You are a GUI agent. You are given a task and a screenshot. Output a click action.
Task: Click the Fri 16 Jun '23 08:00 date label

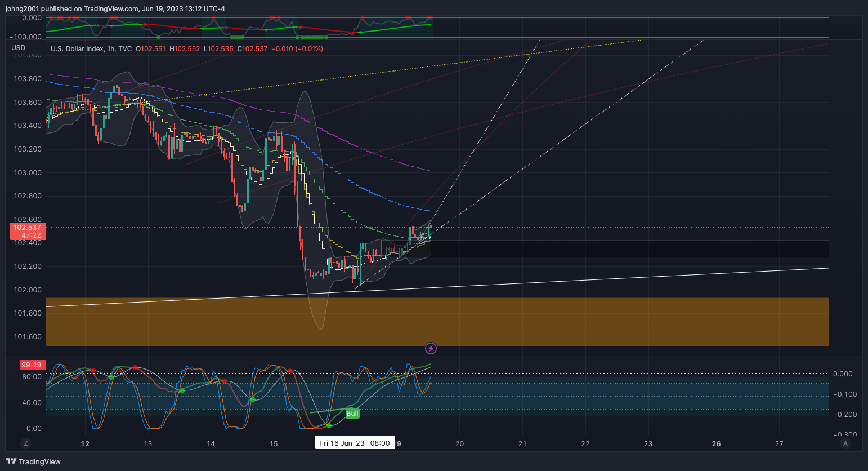(355, 443)
